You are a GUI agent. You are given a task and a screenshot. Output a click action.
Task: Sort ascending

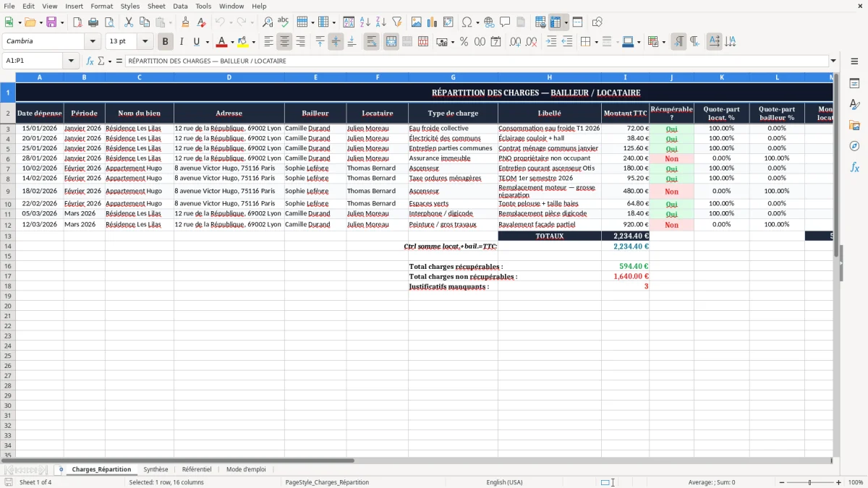(x=365, y=22)
